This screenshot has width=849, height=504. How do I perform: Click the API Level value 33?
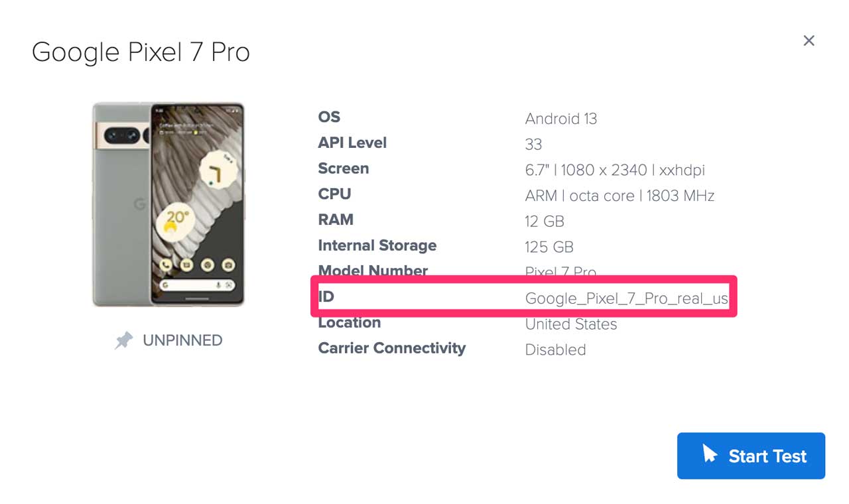coord(533,145)
